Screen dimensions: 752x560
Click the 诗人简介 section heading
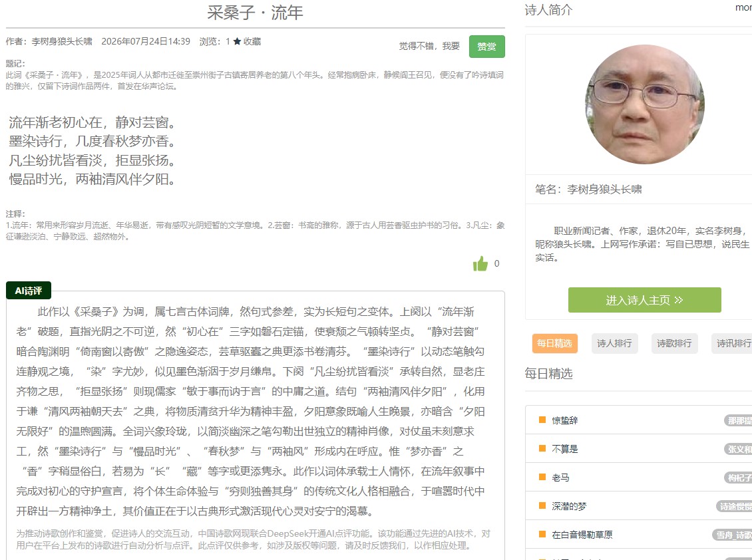tap(548, 9)
